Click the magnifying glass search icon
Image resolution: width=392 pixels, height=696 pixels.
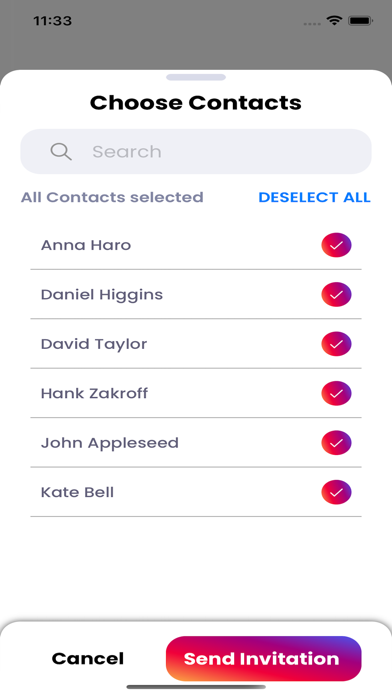(x=61, y=152)
